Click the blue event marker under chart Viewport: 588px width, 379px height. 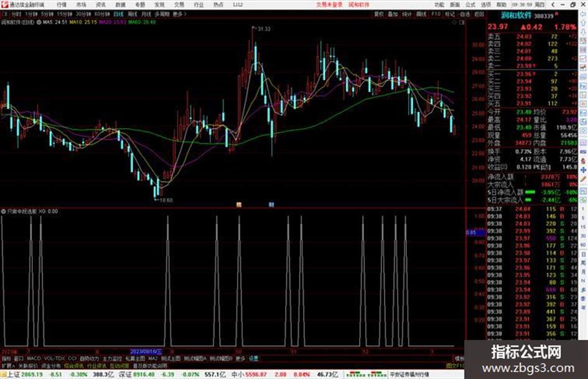(271, 205)
